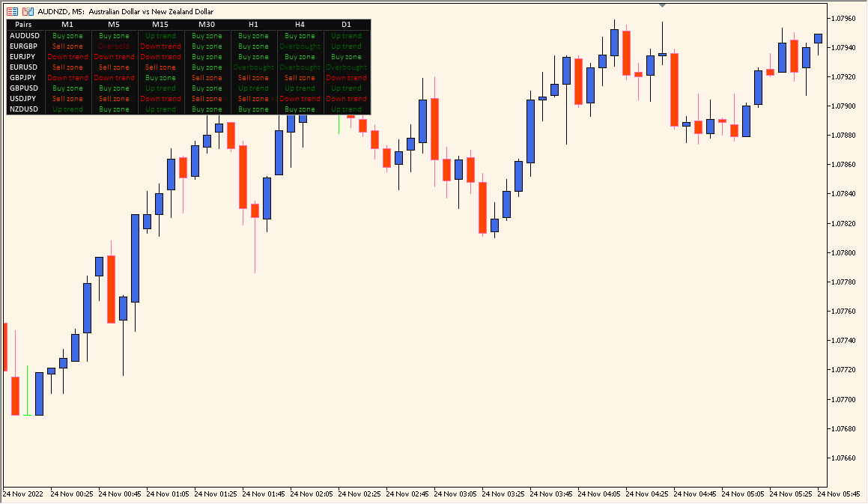868x504 pixels.
Task: Click the Up trend cell for GBPUSD H1
Action: pyautogui.click(x=253, y=88)
